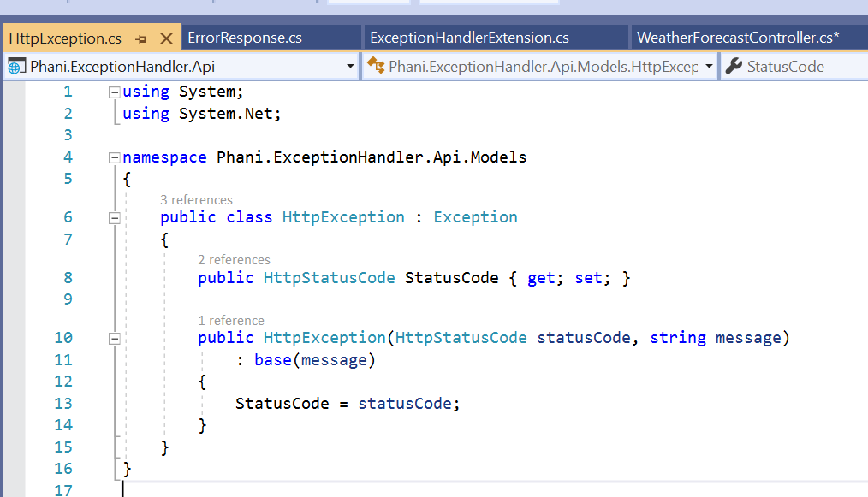This screenshot has width=868, height=497.
Task: Click the wrench icon beside StatusCode
Action: pos(734,67)
